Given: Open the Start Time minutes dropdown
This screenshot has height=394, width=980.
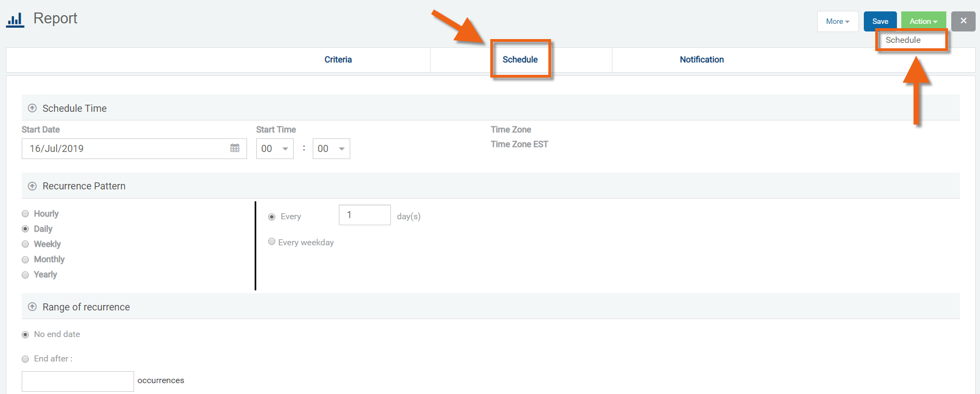Looking at the screenshot, I should (331, 149).
